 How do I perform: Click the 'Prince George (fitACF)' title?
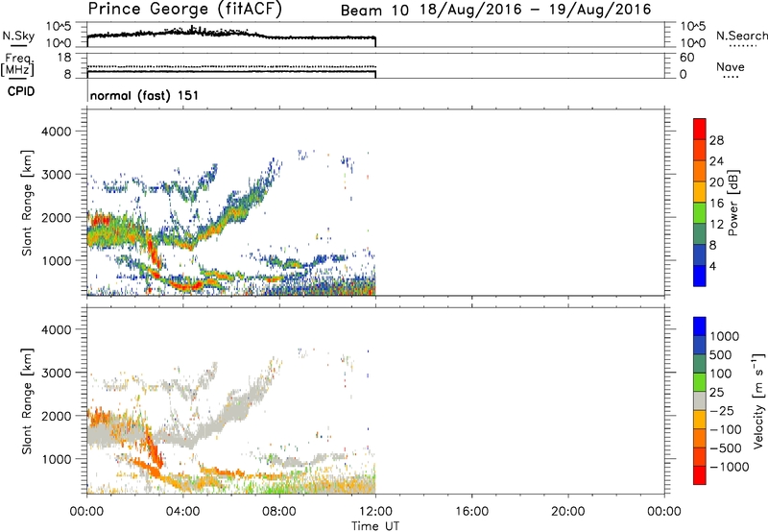click(x=185, y=10)
